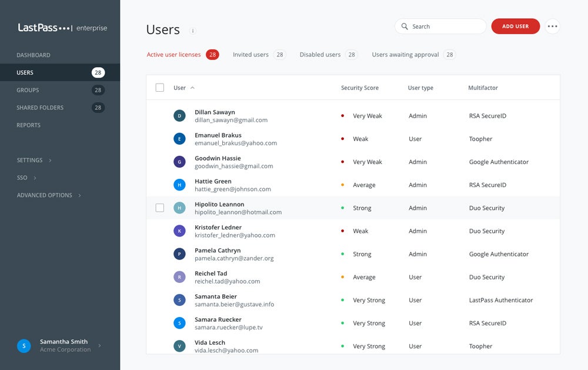Click Reichel Tad's avatar icon
The image size is (588, 370).
[179, 277]
